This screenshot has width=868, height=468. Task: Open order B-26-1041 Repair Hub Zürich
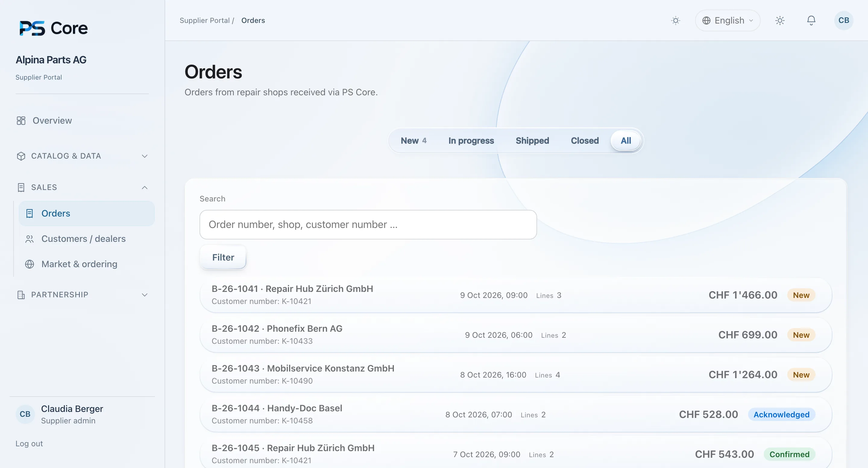tap(516, 295)
